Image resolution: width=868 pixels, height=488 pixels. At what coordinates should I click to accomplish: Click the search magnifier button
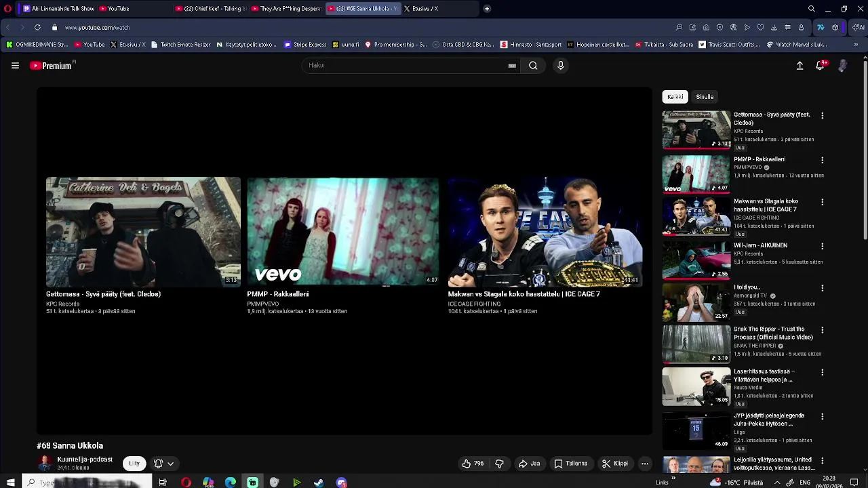pos(533,66)
